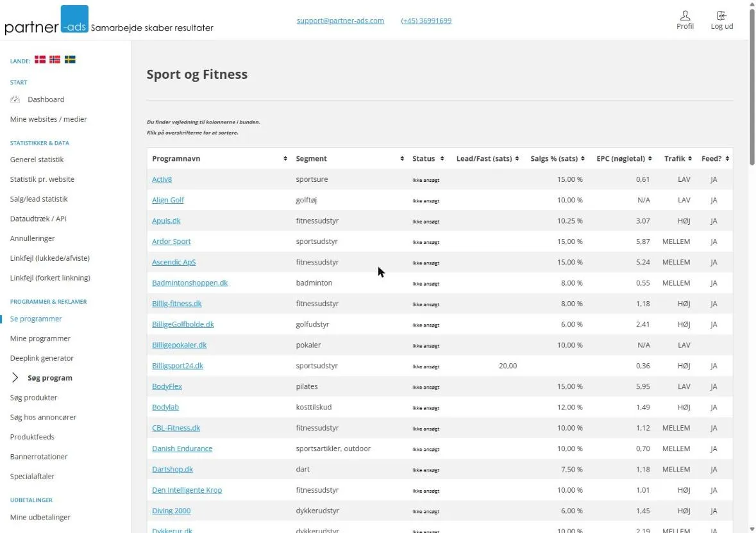Select the Swedish flag country icon
Image resolution: width=756 pixels, height=533 pixels.
click(70, 60)
